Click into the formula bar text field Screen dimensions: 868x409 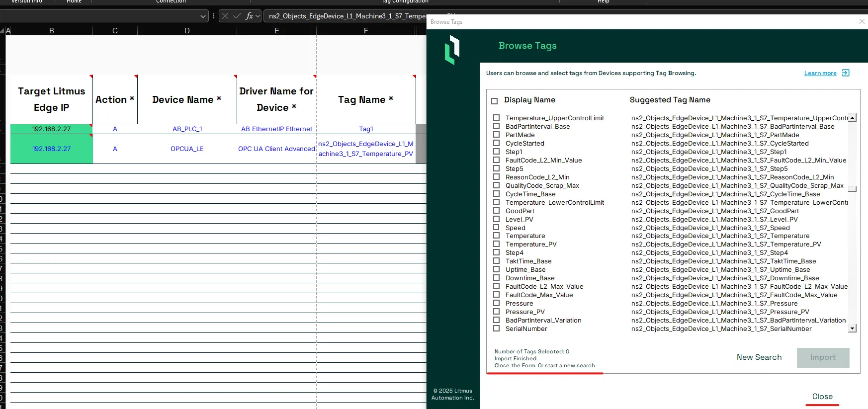pos(347,16)
